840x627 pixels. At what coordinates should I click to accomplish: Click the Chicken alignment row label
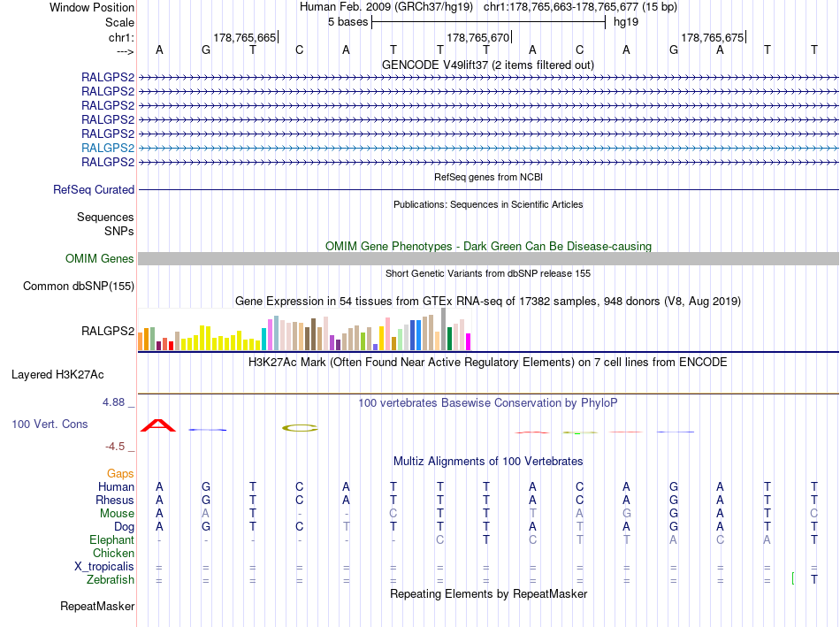113,553
